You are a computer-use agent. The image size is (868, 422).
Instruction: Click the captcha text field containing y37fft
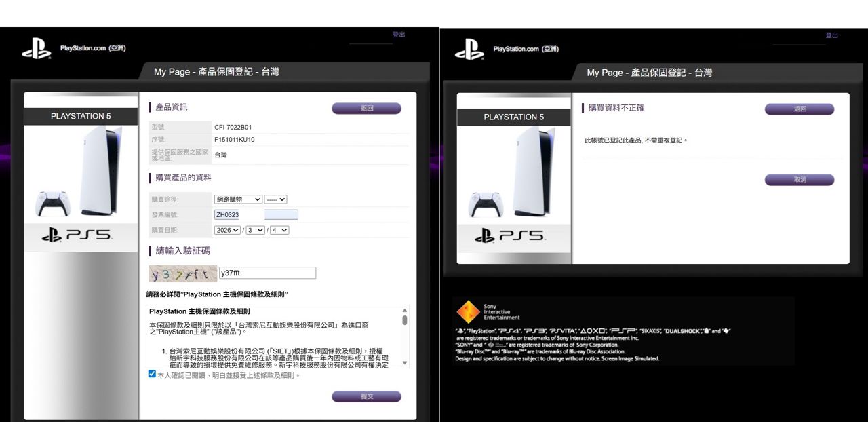267,273
